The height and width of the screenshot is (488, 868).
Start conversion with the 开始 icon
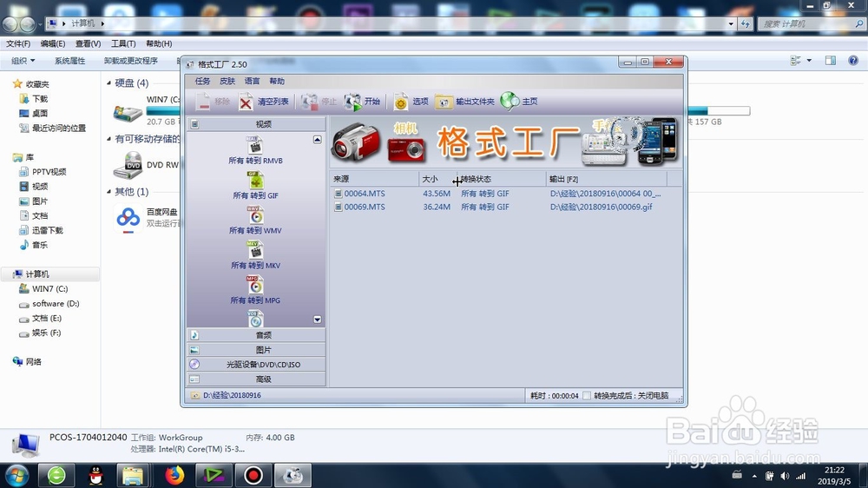tap(352, 102)
